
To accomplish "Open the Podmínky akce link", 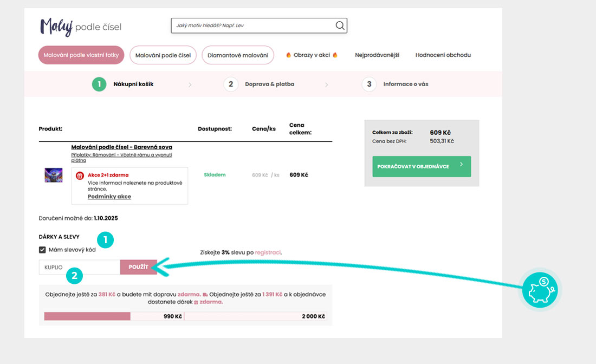I will click(109, 197).
